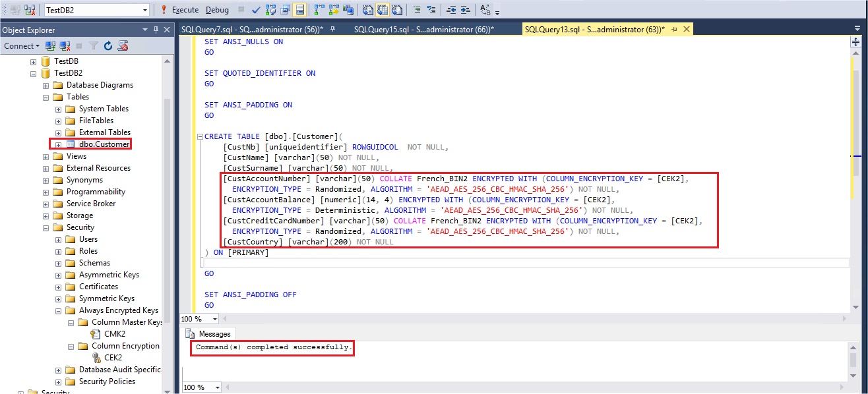The width and height of the screenshot is (868, 394).
Task: Open the toolbar options overflow arrow
Action: tap(497, 13)
